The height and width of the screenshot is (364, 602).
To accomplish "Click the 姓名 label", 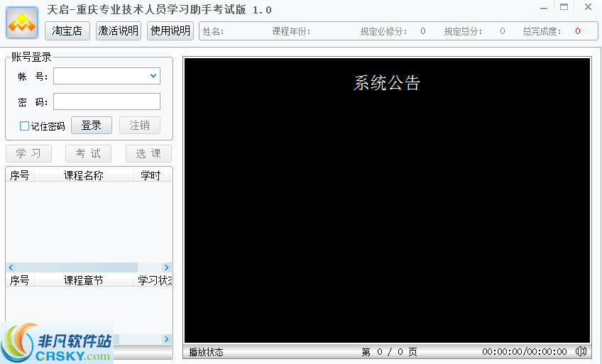I will [213, 31].
